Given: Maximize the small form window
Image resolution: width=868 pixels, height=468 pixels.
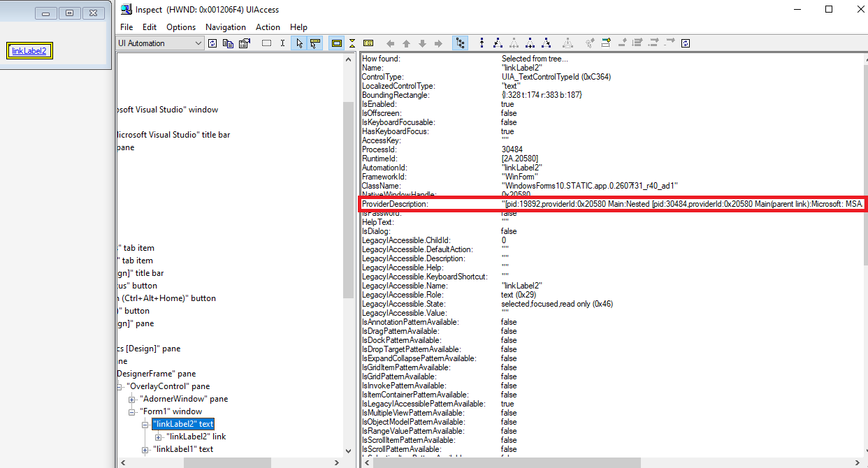Looking at the screenshot, I should click(69, 13).
